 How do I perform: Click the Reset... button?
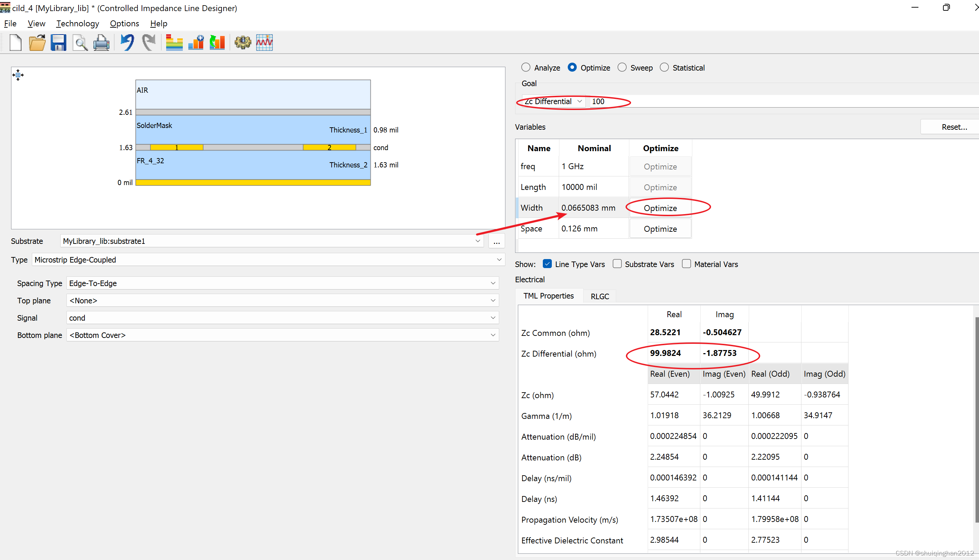coord(954,127)
